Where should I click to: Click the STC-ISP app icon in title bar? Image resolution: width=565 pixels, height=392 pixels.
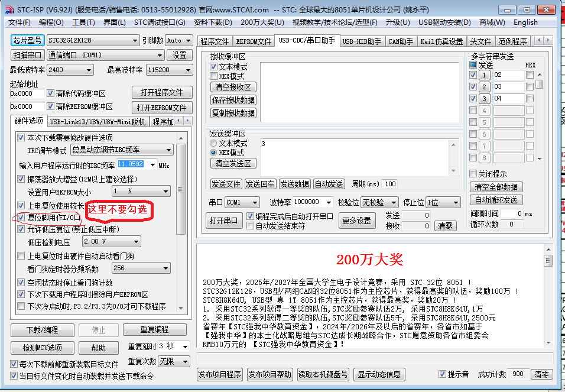pyautogui.click(x=9, y=9)
